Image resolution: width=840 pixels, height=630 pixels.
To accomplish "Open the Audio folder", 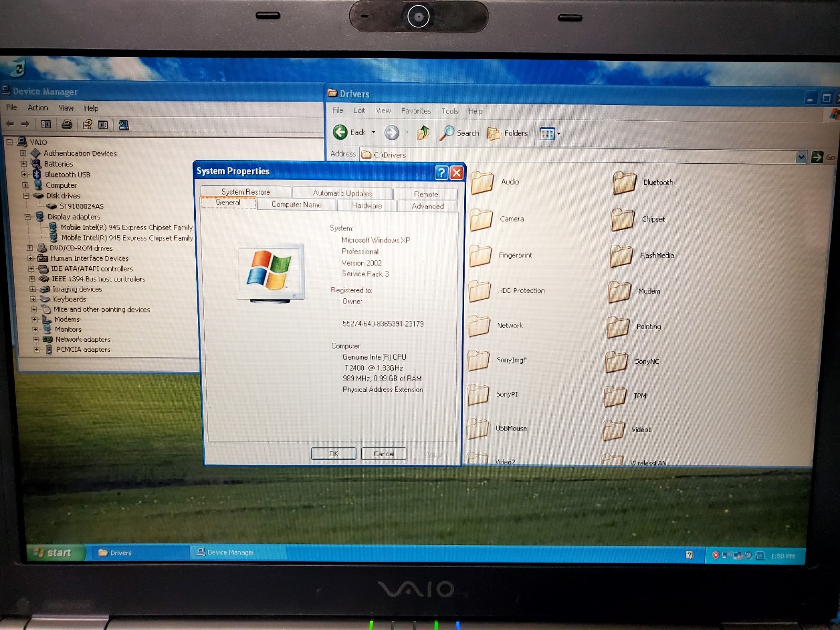I will (495, 182).
